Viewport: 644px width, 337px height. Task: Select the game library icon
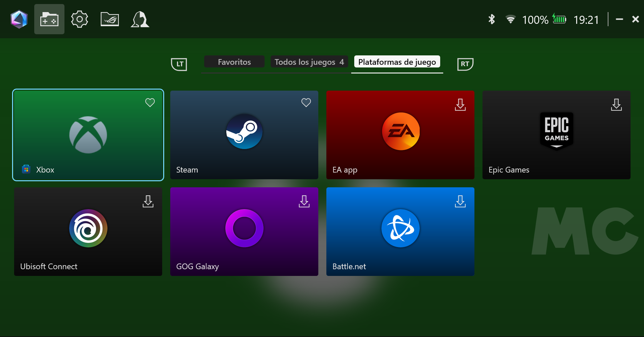[49, 19]
